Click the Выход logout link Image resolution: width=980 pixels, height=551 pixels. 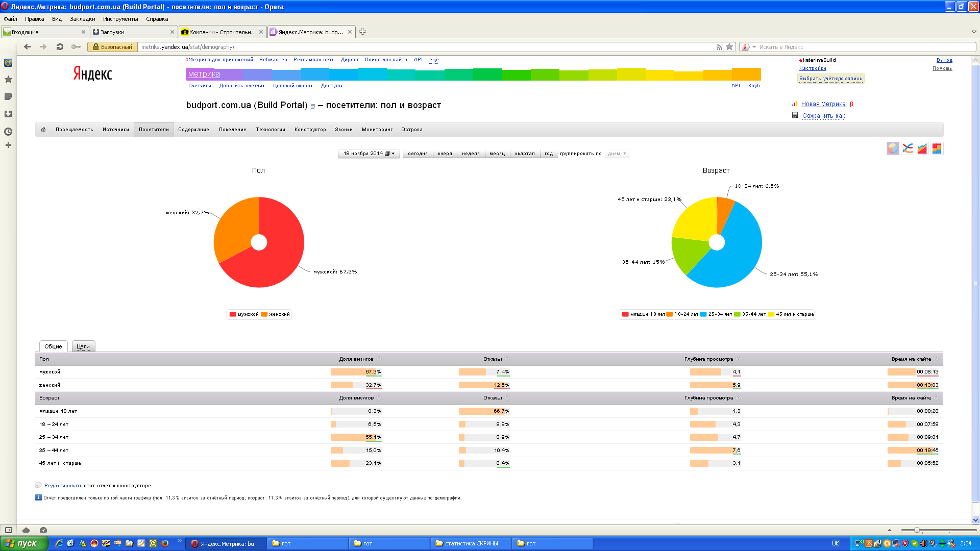(x=944, y=60)
